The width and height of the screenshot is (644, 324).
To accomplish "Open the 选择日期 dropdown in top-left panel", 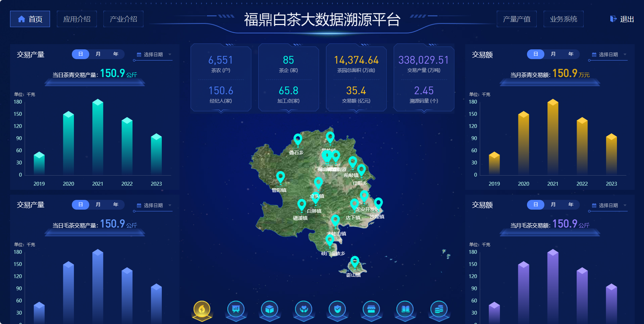I will coord(153,54).
